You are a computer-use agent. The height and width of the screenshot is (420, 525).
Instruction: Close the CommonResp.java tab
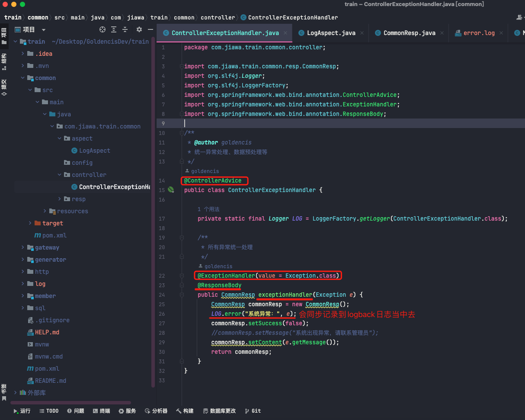pyautogui.click(x=442, y=33)
